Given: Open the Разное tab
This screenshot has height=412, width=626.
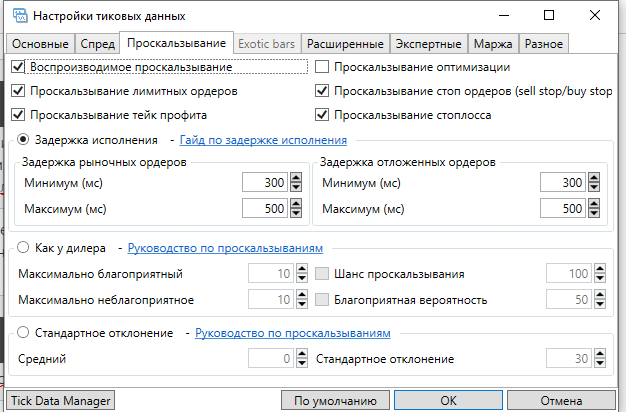Looking at the screenshot, I should [x=544, y=44].
